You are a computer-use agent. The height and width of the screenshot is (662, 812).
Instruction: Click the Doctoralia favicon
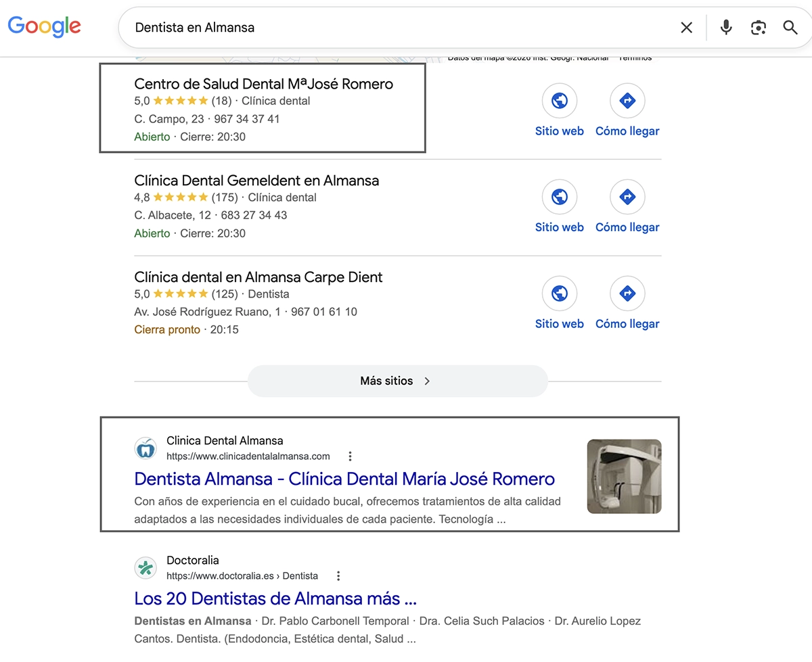[145, 567]
